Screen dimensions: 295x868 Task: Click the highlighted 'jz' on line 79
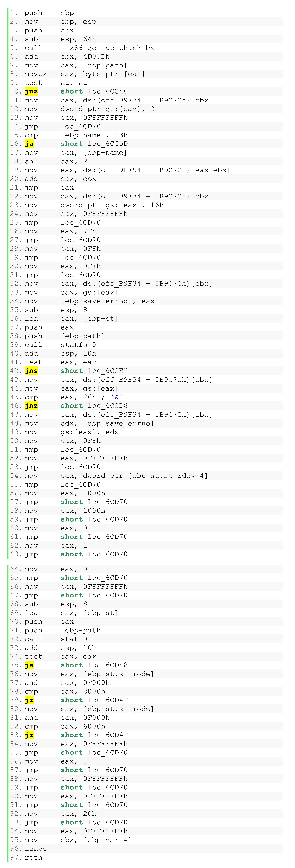29,700
